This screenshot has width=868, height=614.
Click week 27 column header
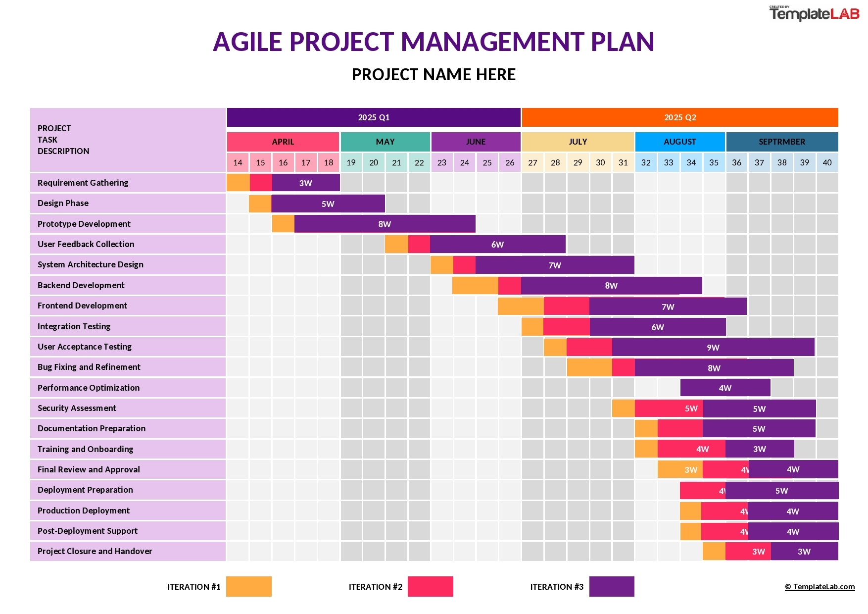(x=532, y=162)
